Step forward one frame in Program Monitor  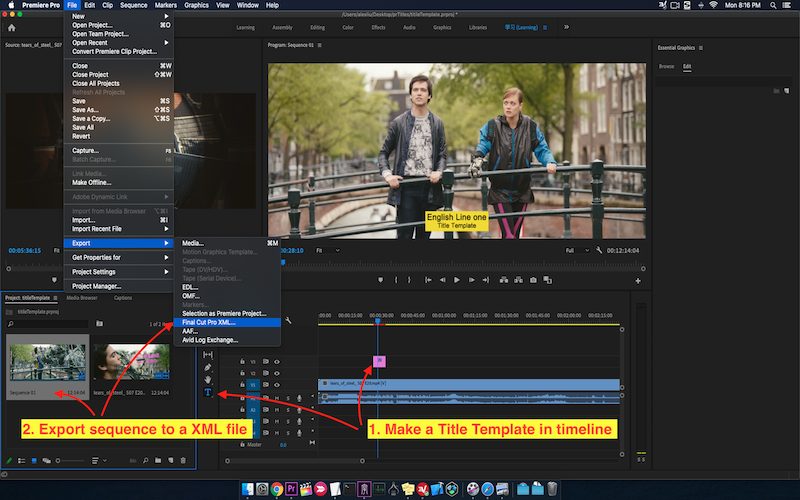pos(471,280)
